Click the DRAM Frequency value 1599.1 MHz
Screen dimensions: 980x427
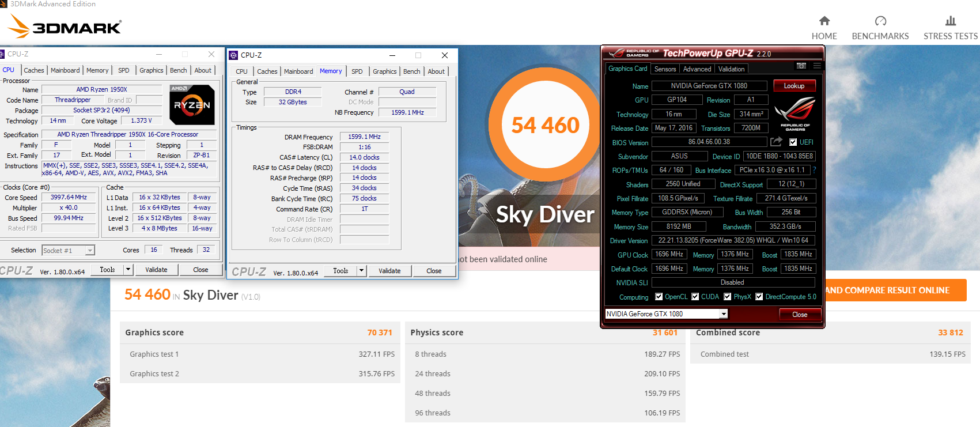coord(364,137)
